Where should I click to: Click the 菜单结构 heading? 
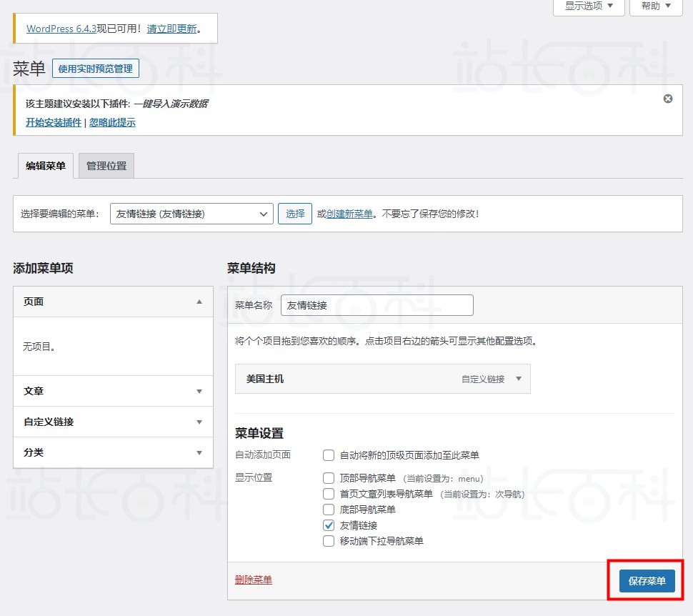[x=251, y=268]
